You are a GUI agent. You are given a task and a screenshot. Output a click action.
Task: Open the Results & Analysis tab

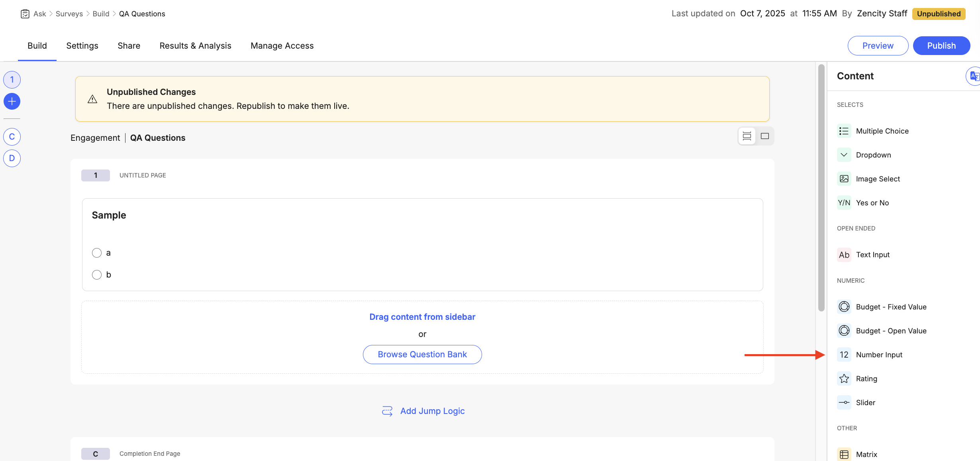point(195,45)
